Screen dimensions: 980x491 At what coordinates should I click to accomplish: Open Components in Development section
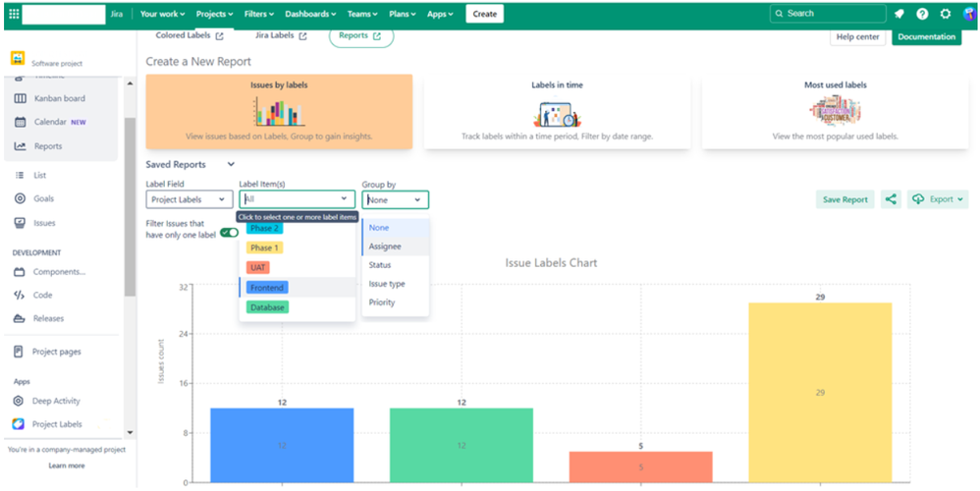[59, 272]
